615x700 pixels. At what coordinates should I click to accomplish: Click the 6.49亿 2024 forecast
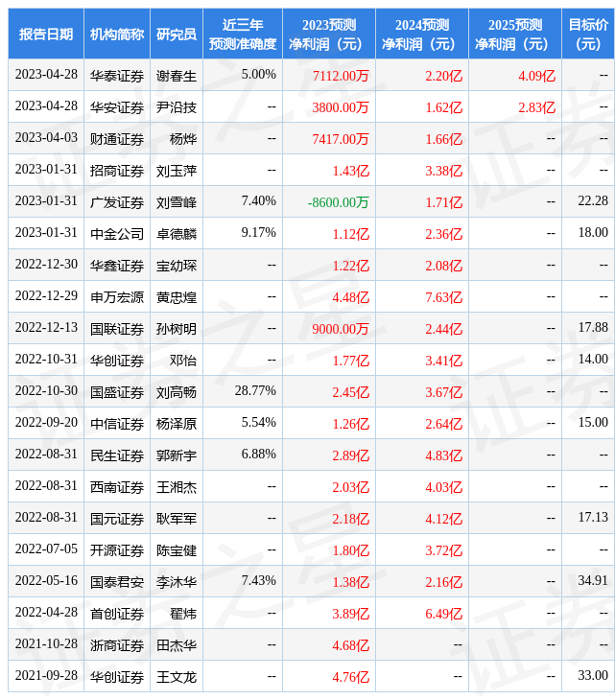[x=444, y=615]
